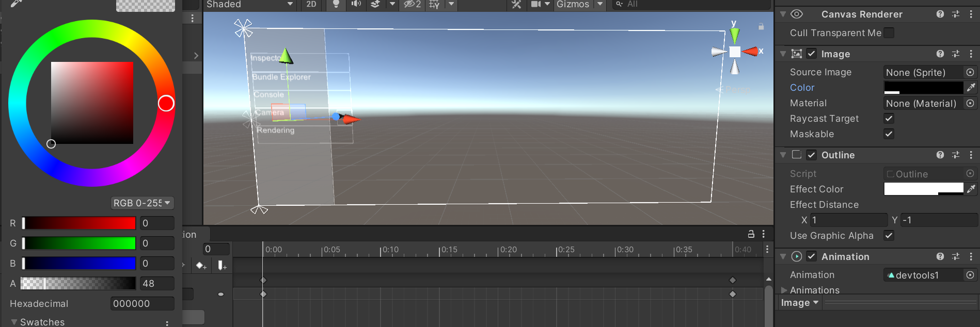Open the RGB 0-255 color mode dropdown
980x327 pixels.
point(142,203)
